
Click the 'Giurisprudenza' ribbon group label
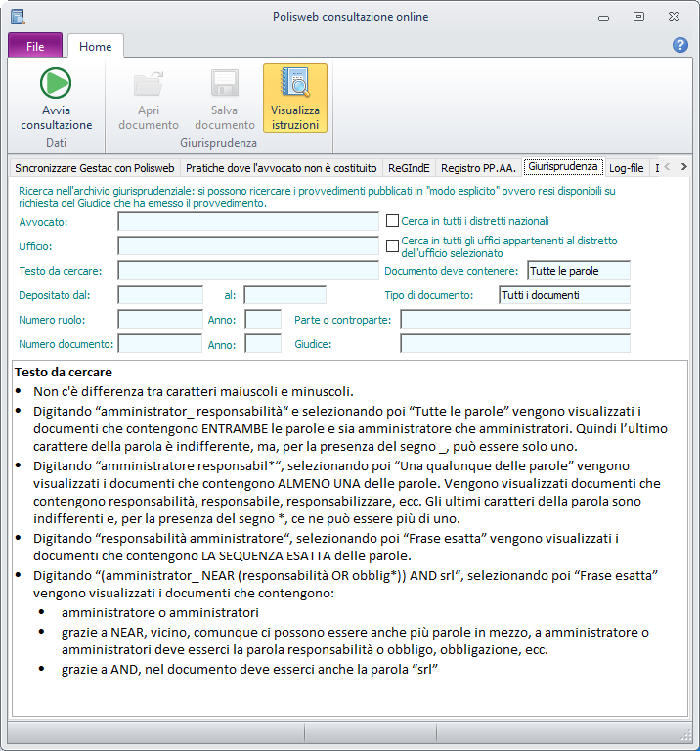[x=218, y=142]
